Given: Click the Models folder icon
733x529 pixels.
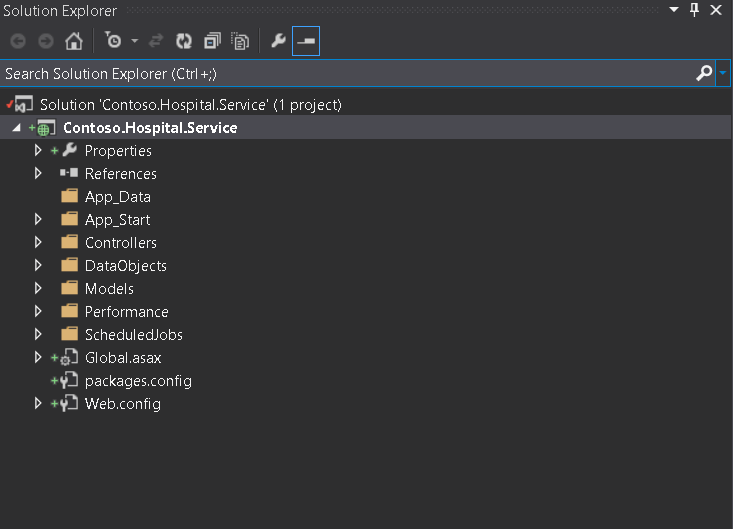Looking at the screenshot, I should pyautogui.click(x=70, y=287).
